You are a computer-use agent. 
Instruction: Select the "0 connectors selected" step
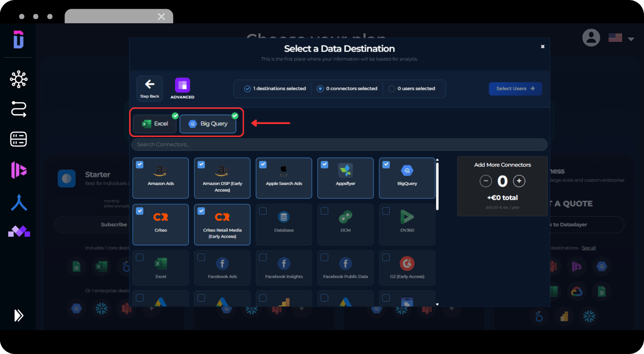click(x=347, y=89)
